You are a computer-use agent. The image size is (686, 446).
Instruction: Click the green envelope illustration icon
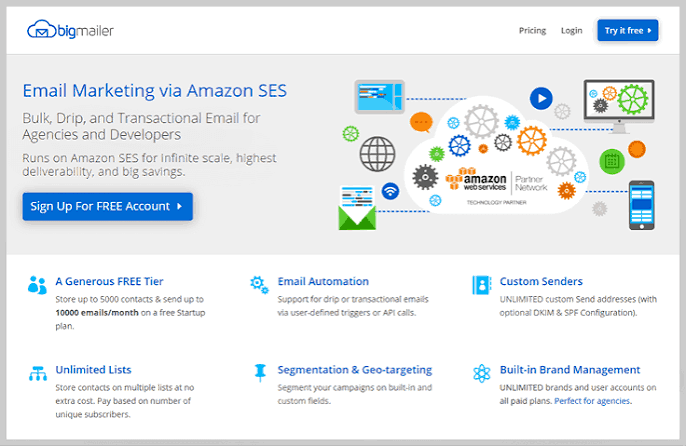[357, 207]
